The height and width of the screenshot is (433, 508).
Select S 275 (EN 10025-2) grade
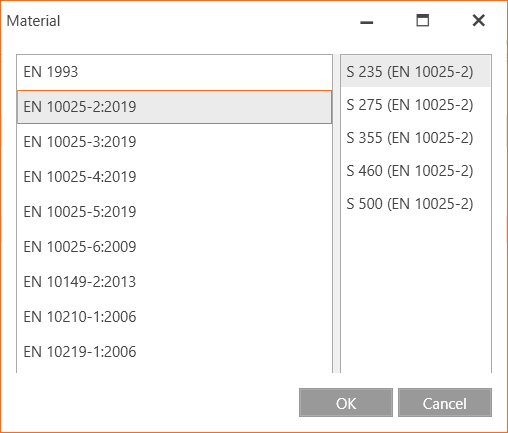415,105
